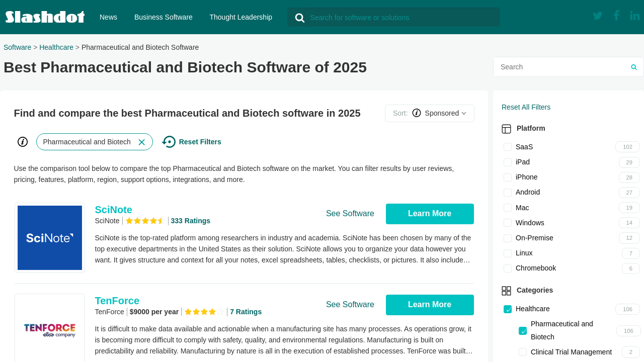Uncheck Pharmaceutical and Biotech category checkbox

point(523,331)
